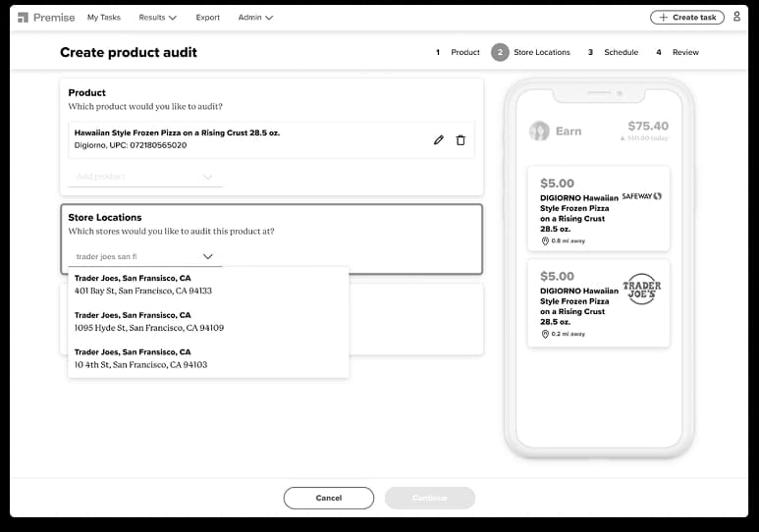Click the location pin next to 0.8 mi away
Viewport: 759px width, 532px height.
tap(545, 240)
